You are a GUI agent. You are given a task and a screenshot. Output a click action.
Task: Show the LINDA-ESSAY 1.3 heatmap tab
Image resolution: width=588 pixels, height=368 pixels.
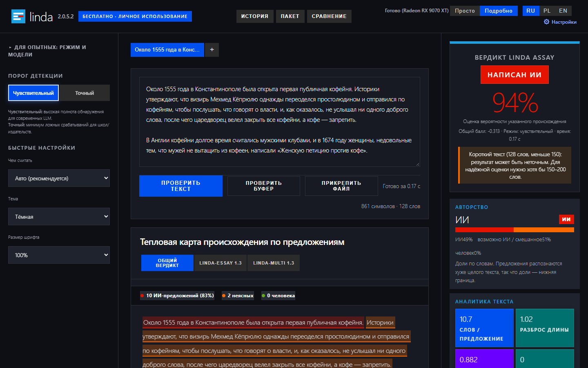[220, 263]
